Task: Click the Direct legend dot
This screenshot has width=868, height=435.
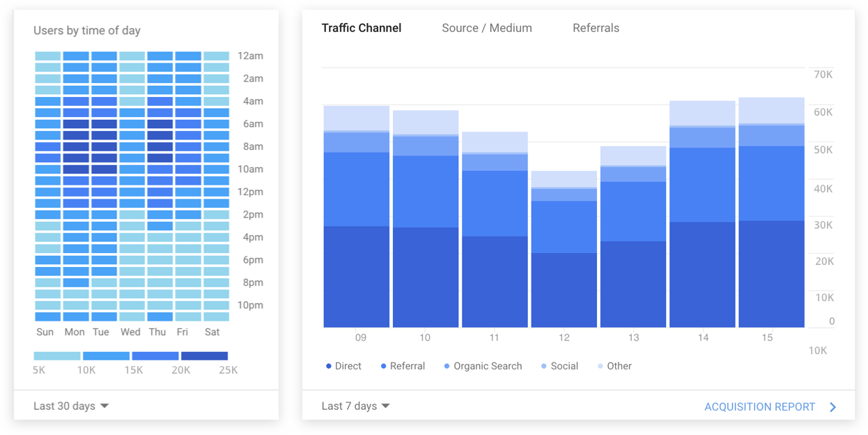Action: tap(329, 367)
